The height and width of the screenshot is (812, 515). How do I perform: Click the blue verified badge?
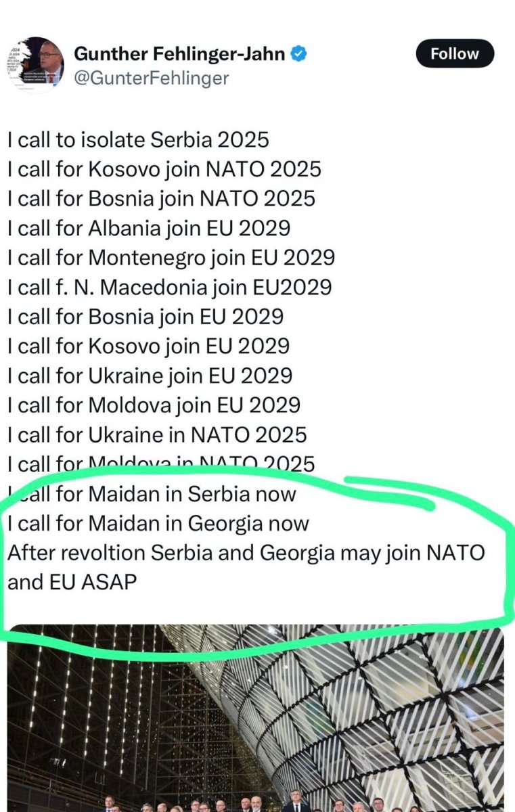pyautogui.click(x=299, y=53)
